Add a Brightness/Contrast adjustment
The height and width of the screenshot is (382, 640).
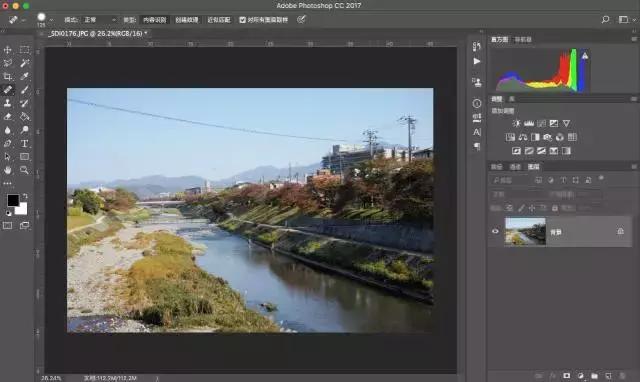(x=517, y=123)
